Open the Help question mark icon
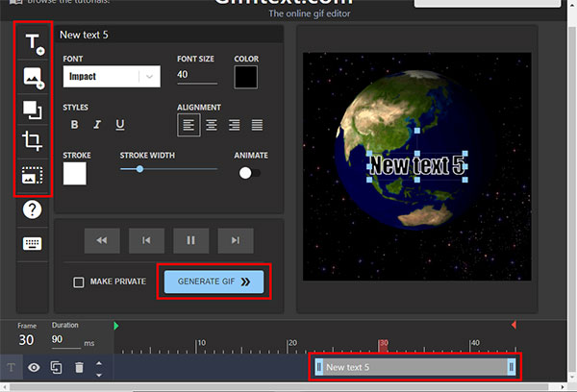This screenshot has width=577, height=392. [33, 208]
